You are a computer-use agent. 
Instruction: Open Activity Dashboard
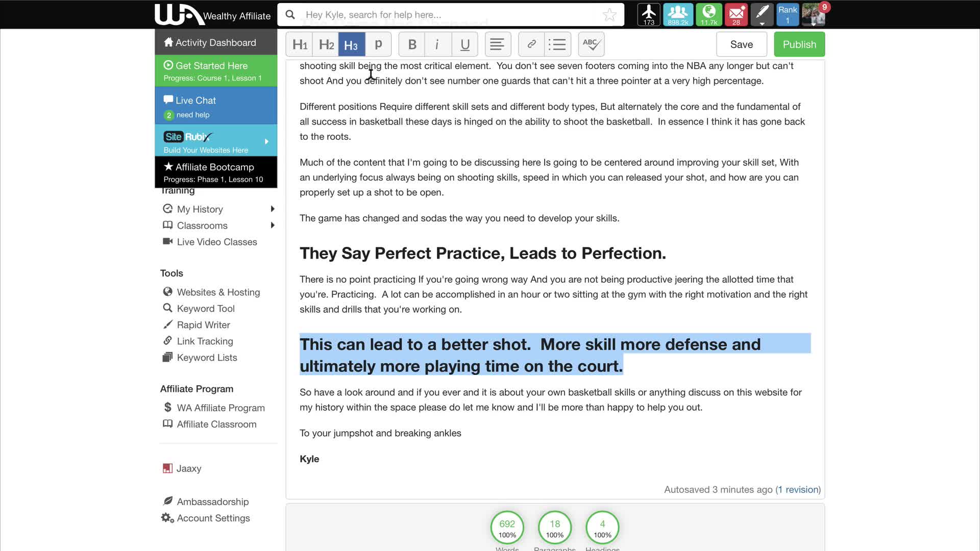216,42
